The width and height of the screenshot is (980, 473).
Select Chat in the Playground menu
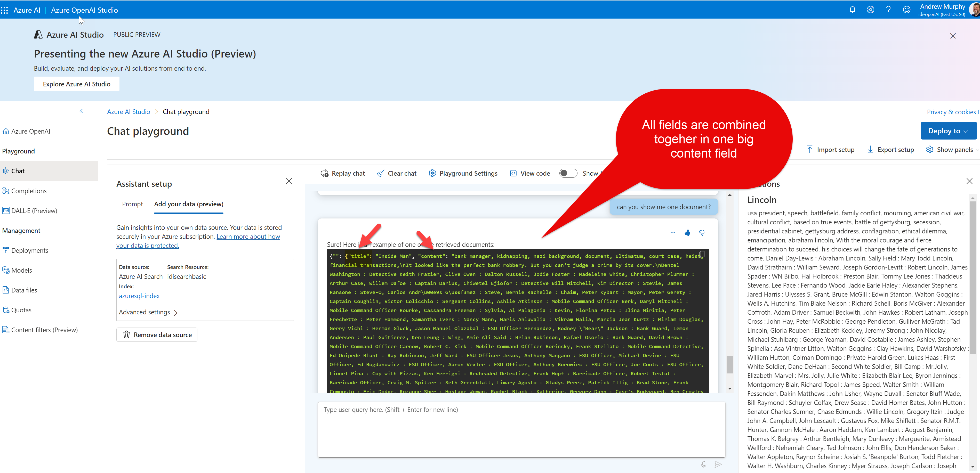[49, 171]
